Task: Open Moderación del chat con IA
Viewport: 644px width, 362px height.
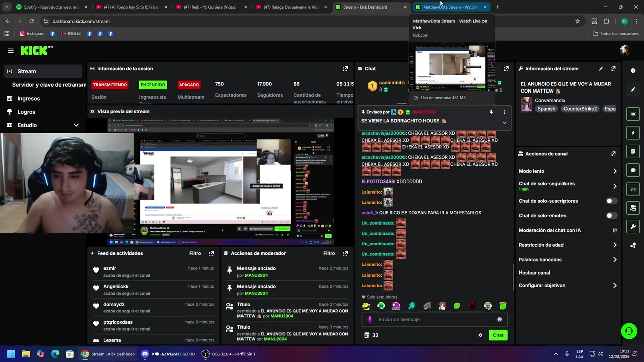Action: [x=568, y=230]
